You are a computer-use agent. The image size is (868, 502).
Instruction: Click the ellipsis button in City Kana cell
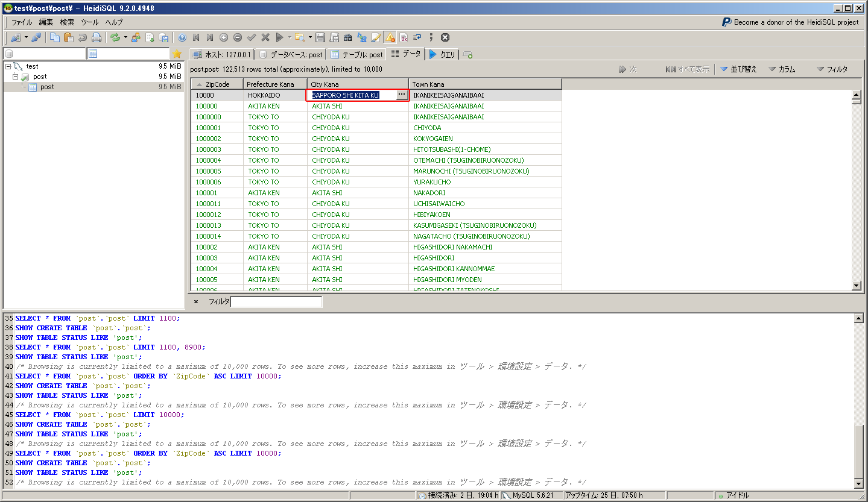pyautogui.click(x=402, y=95)
